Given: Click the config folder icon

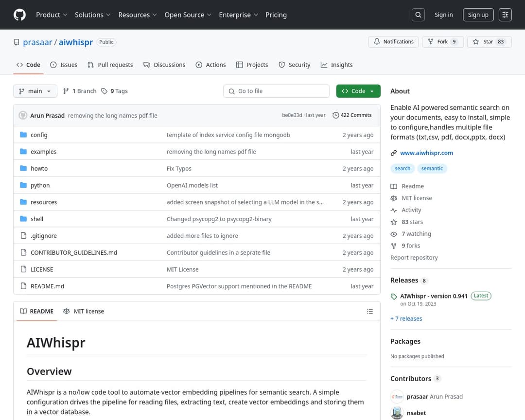Looking at the screenshot, I should 23,135.
